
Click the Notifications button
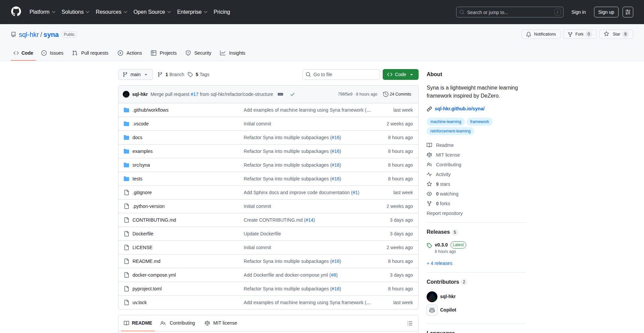click(541, 34)
